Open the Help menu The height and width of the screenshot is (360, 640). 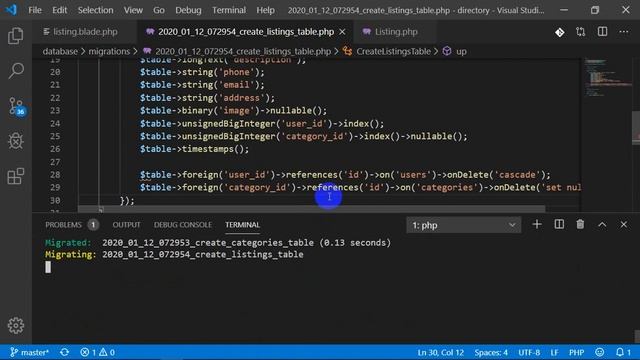(x=265, y=10)
